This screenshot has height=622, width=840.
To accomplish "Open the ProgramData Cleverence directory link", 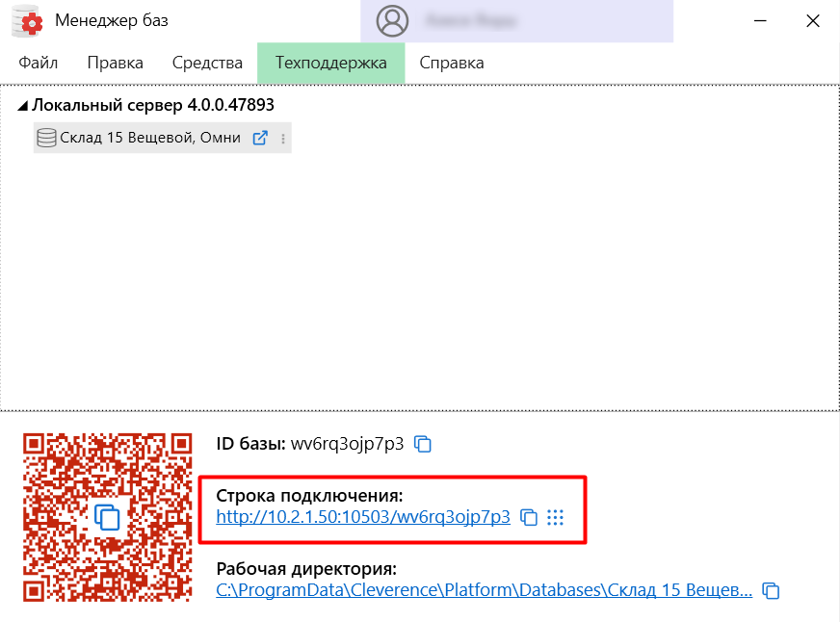I will 482,590.
